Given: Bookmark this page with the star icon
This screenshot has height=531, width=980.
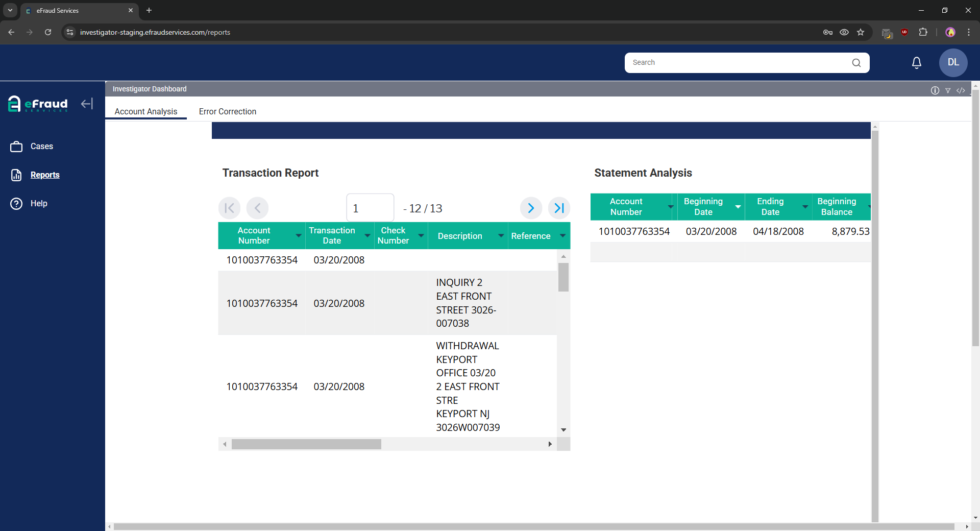Looking at the screenshot, I should (861, 32).
